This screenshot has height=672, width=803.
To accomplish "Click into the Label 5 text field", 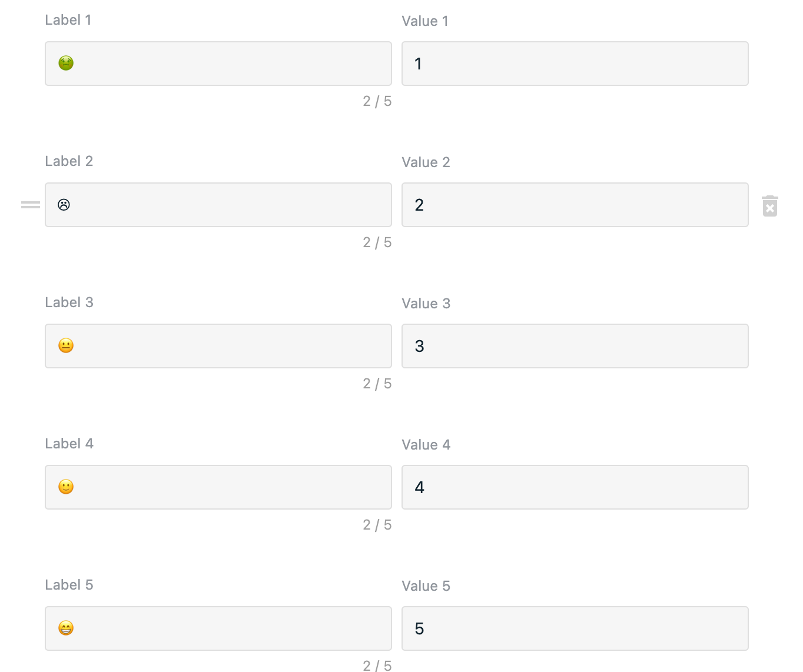I will (218, 628).
